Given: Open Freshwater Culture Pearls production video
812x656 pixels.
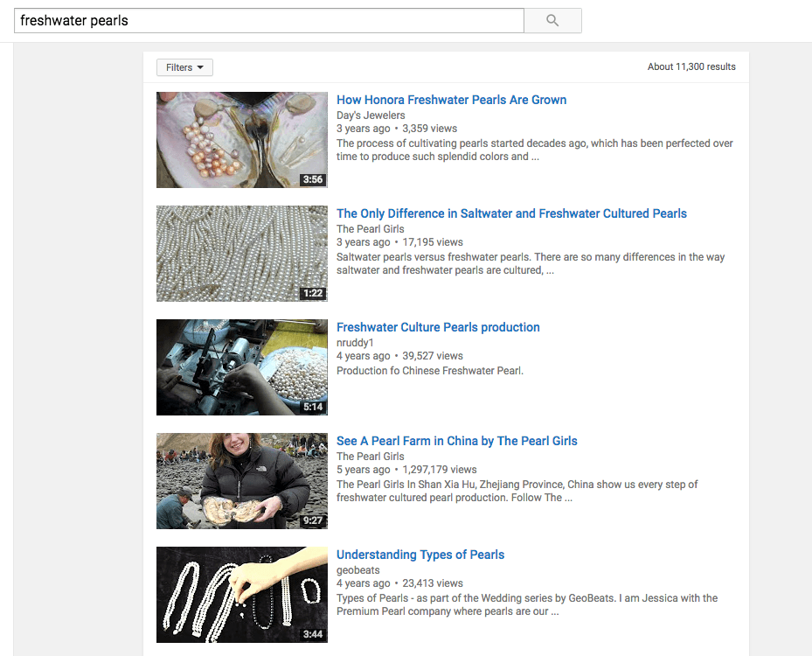Looking at the screenshot, I should coord(438,327).
